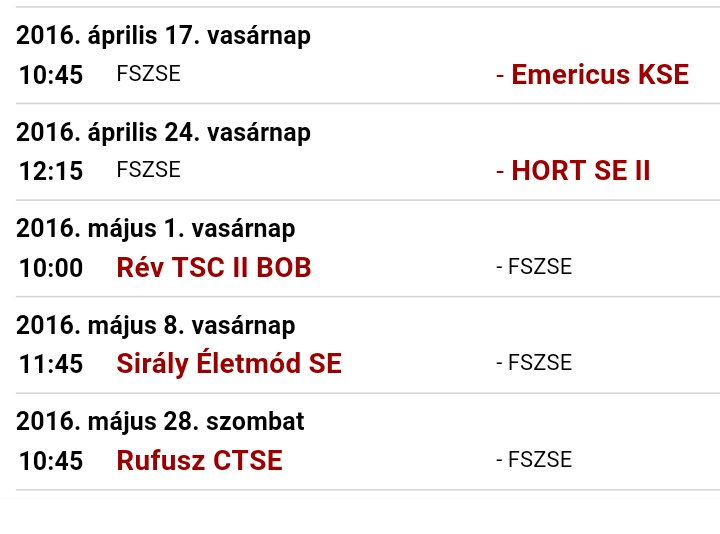Open the Sirály Életmód SE team page
The width and height of the screenshot is (720, 534).
point(229,364)
